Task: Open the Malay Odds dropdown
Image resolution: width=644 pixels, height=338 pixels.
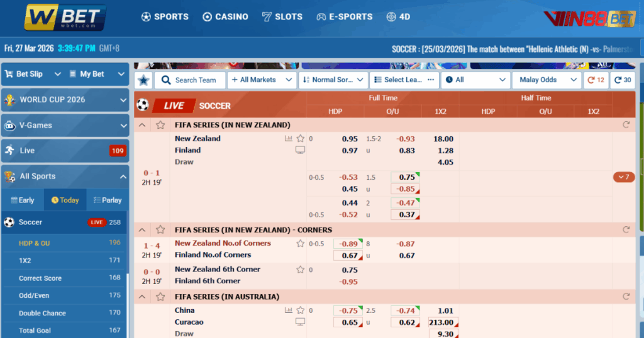Action: point(546,80)
